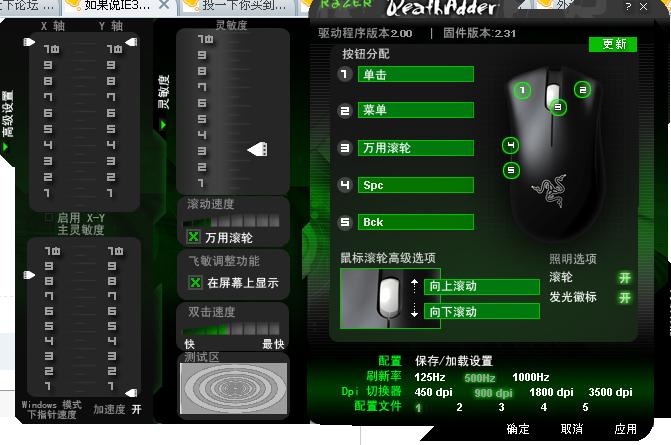Click the 加速度 acceleration slider handle
Screen dimensions: 671x445
coord(131,393)
